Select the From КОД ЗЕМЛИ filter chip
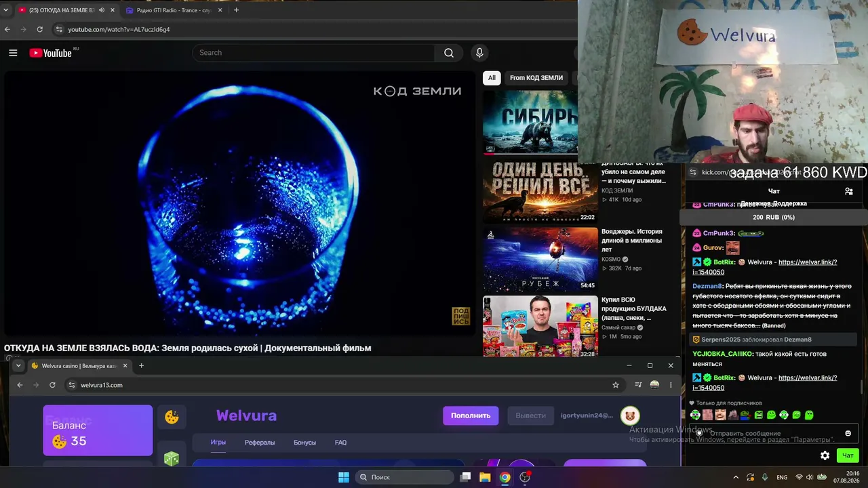The image size is (868, 488). pos(536,78)
